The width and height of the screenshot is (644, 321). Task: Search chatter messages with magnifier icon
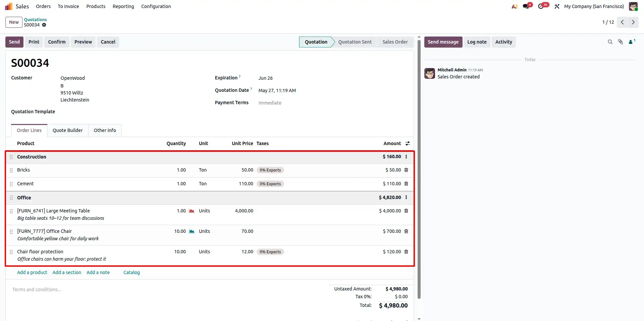point(610,42)
